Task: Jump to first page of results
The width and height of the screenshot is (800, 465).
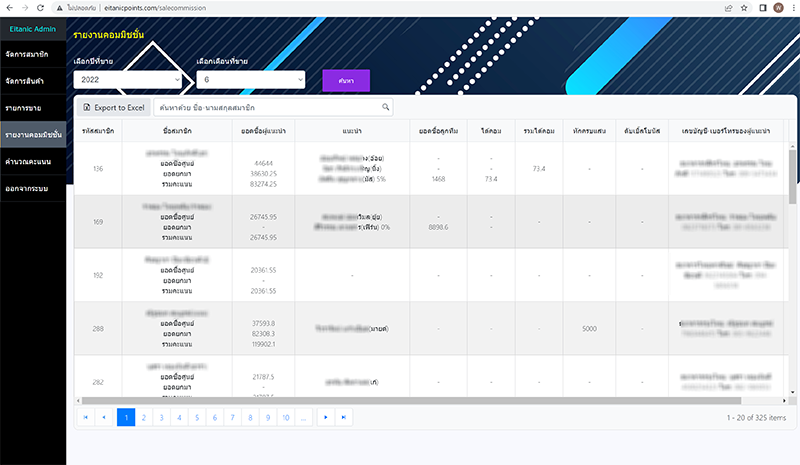Action: [x=85, y=417]
